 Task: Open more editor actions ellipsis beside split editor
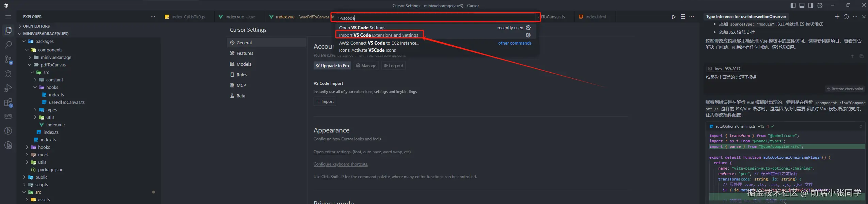[692, 17]
